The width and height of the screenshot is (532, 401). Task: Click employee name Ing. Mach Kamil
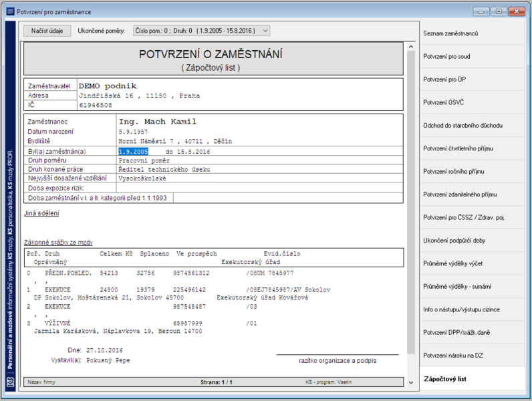pos(158,122)
